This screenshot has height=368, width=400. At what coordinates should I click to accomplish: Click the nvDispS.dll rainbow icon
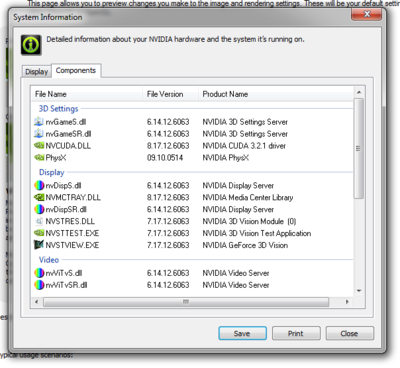[x=39, y=185]
